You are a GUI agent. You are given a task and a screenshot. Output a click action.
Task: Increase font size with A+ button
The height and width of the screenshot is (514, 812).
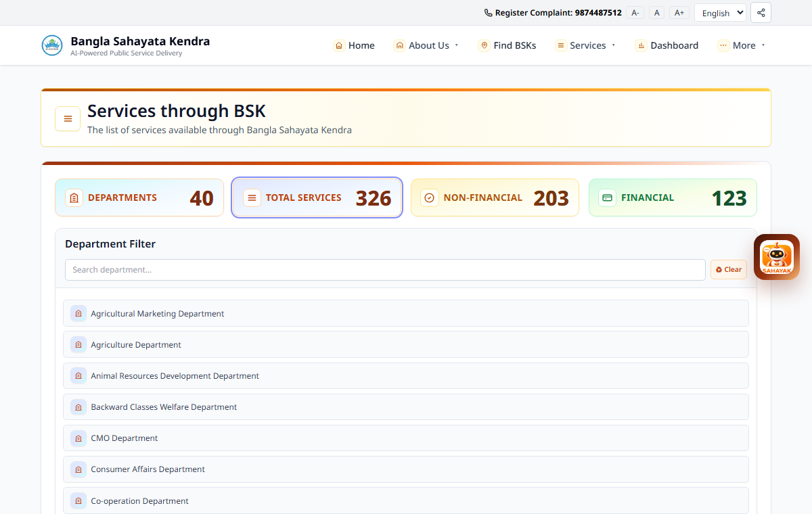click(679, 13)
